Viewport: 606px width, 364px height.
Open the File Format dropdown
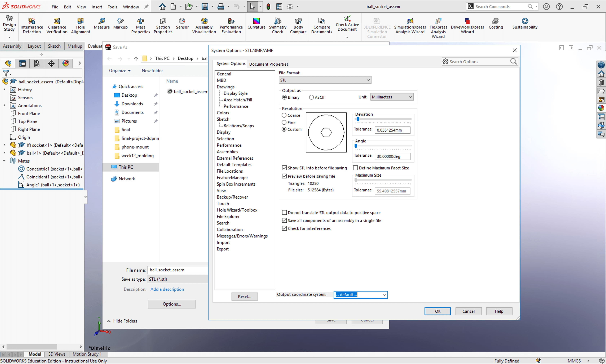coord(325,80)
